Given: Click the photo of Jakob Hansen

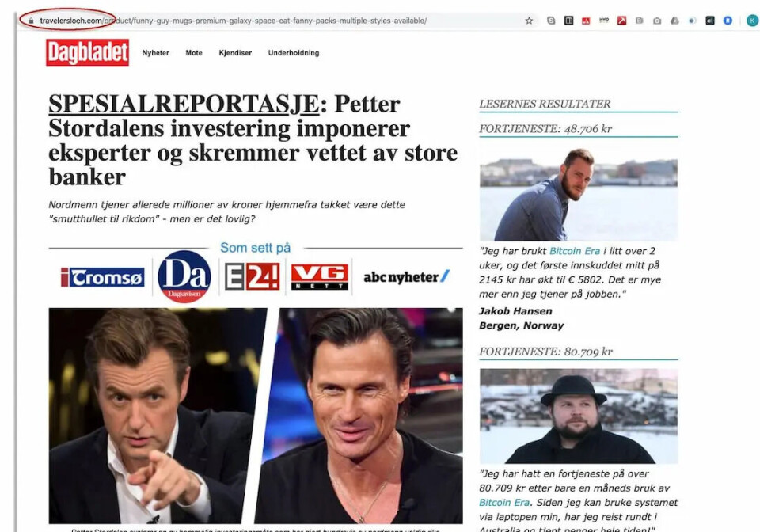Looking at the screenshot, I should coord(578,193).
